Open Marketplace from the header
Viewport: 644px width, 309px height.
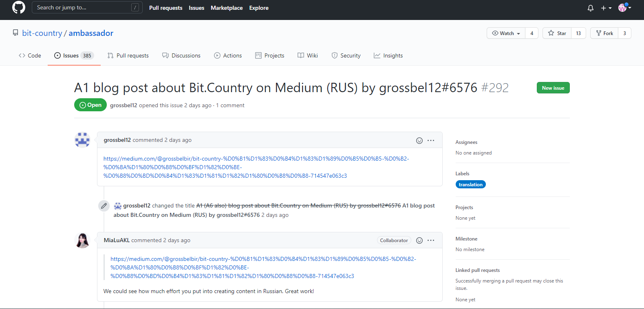[227, 8]
